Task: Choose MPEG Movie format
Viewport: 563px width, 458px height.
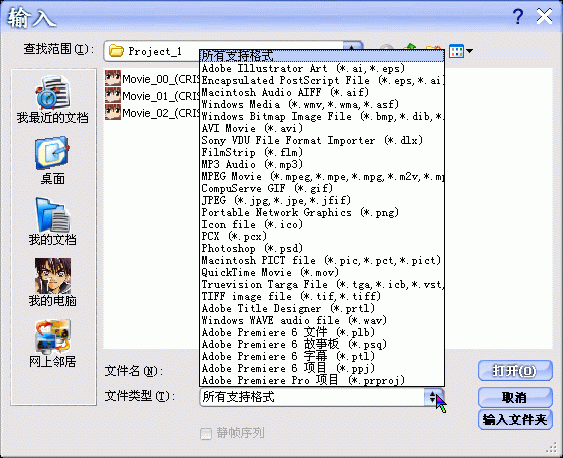Action: click(x=322, y=176)
